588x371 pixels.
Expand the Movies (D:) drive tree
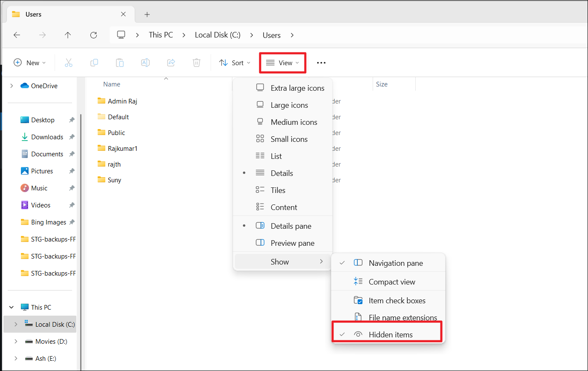coord(16,341)
